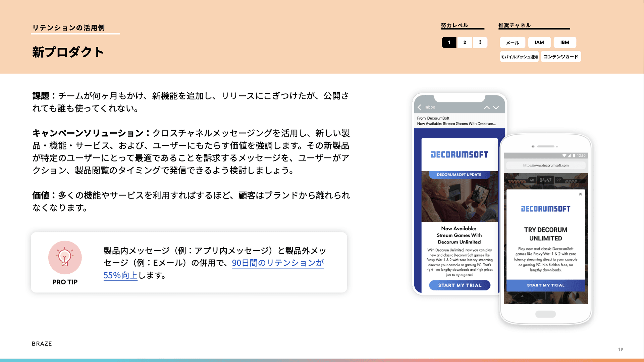Click the モバイルプッシュ通知 channel tag
644x362 pixels.
519,57
